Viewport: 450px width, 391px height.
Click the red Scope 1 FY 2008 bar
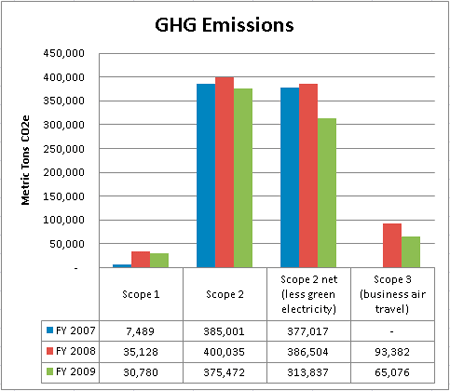click(x=141, y=259)
